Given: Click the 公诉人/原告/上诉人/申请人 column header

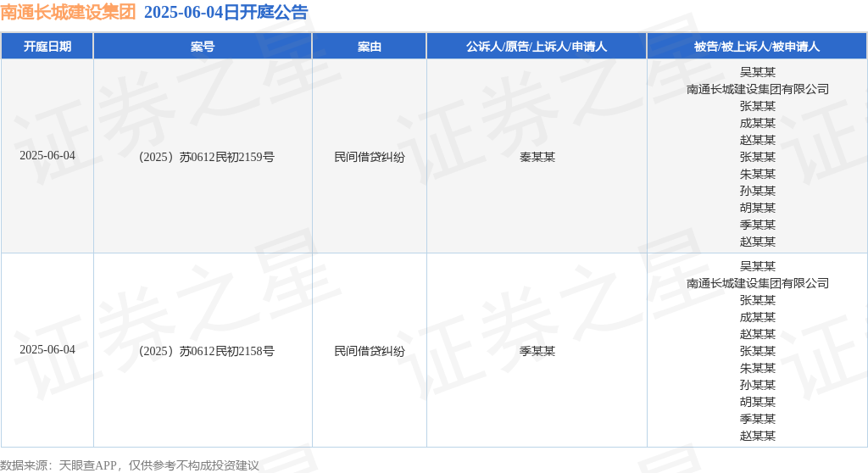Looking at the screenshot, I should click(537, 47).
